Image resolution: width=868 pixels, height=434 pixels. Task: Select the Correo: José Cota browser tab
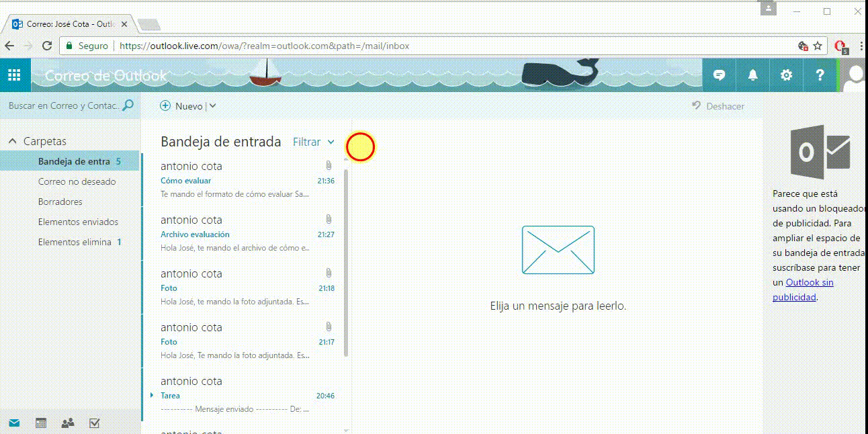pyautogui.click(x=71, y=24)
